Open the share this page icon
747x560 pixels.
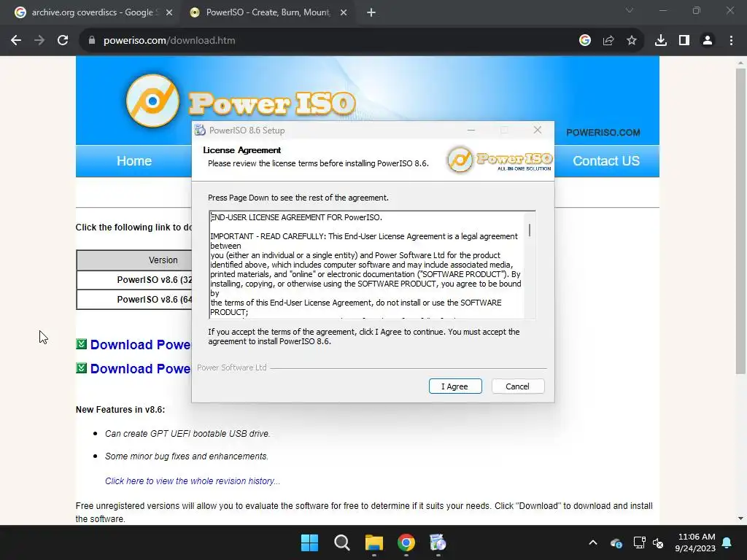(x=608, y=41)
